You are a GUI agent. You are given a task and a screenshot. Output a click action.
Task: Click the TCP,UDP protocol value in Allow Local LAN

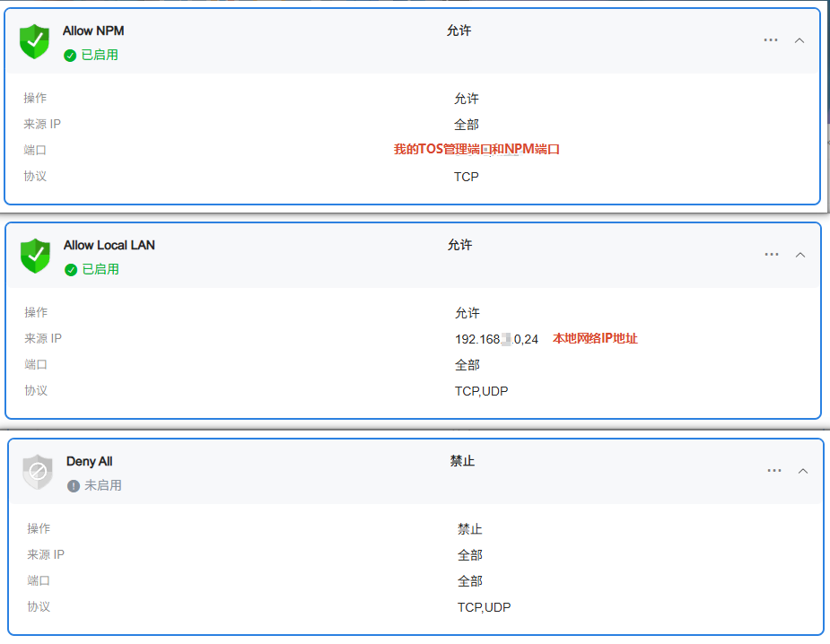pyautogui.click(x=481, y=391)
